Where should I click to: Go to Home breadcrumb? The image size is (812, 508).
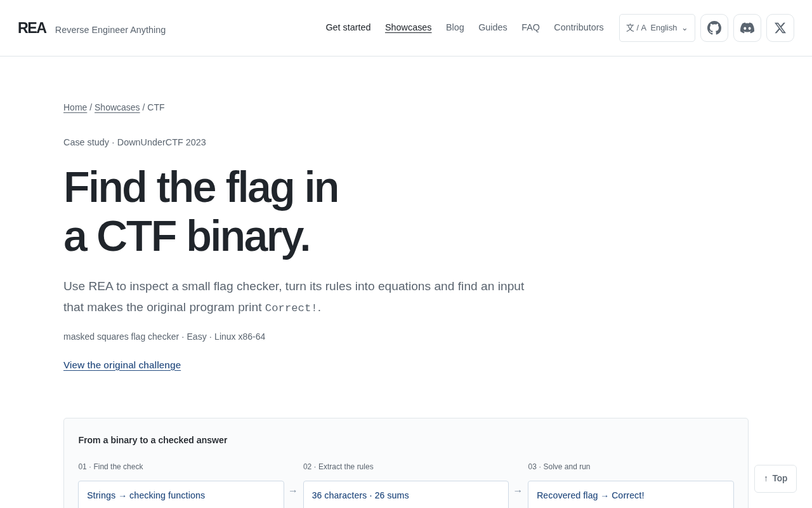pos(75,107)
